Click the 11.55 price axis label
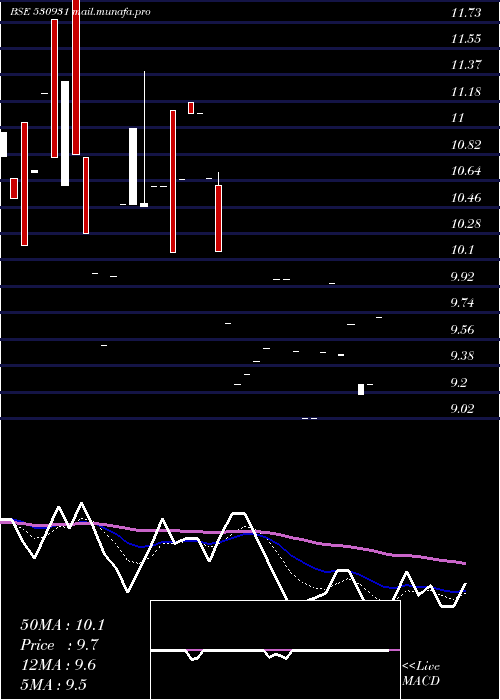 point(466,39)
